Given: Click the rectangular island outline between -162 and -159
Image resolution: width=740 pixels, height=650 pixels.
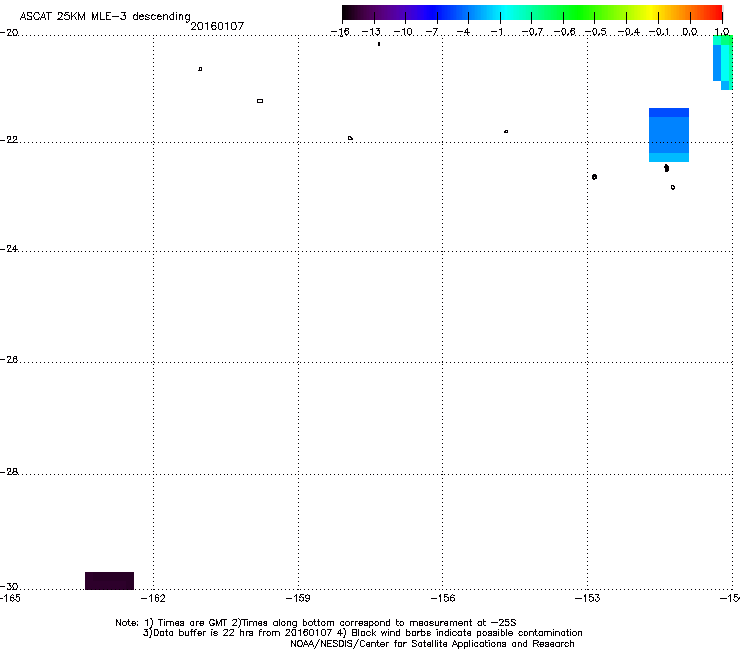Looking at the screenshot, I should click(260, 101).
